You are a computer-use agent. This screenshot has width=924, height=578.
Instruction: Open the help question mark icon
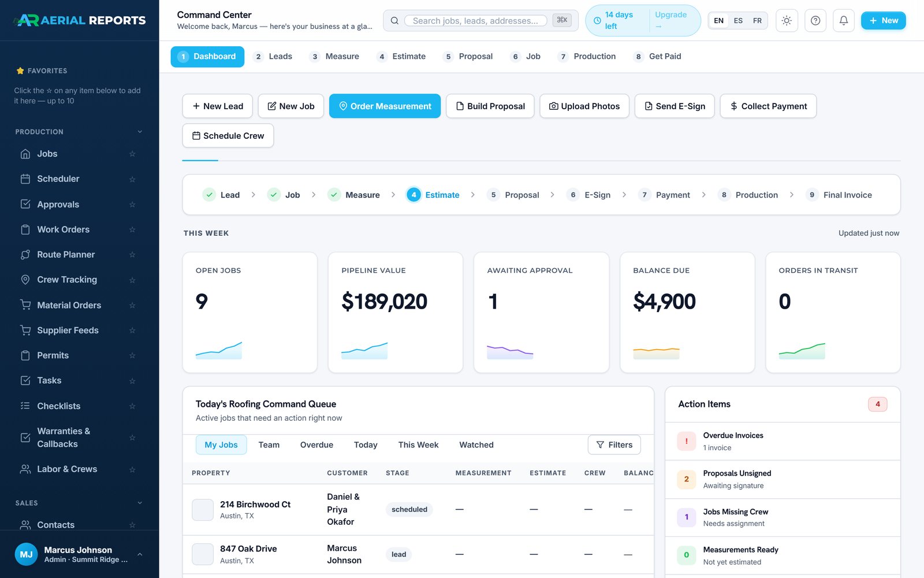(815, 21)
